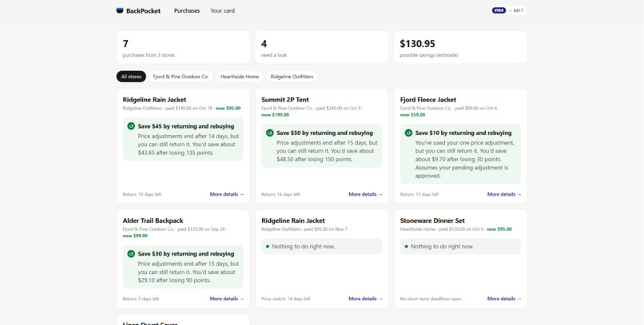Click Return: 10 days left text
This screenshot has width=644, height=325.
pos(142,195)
